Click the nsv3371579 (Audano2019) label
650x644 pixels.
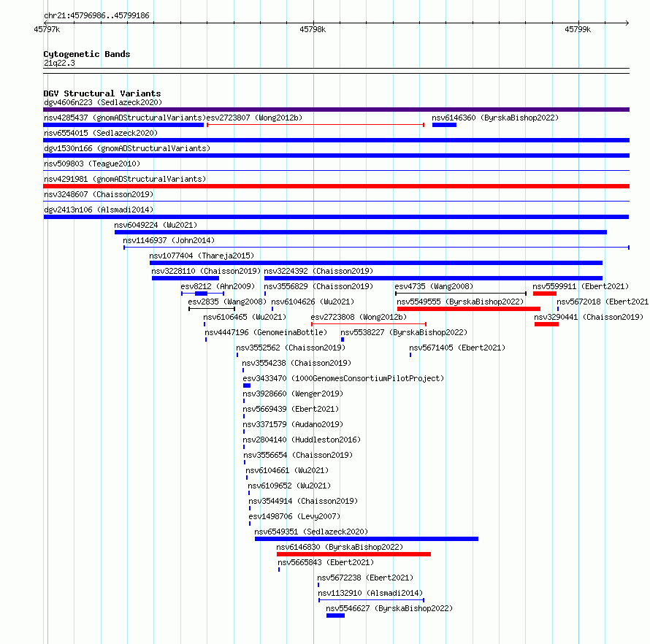(293, 424)
